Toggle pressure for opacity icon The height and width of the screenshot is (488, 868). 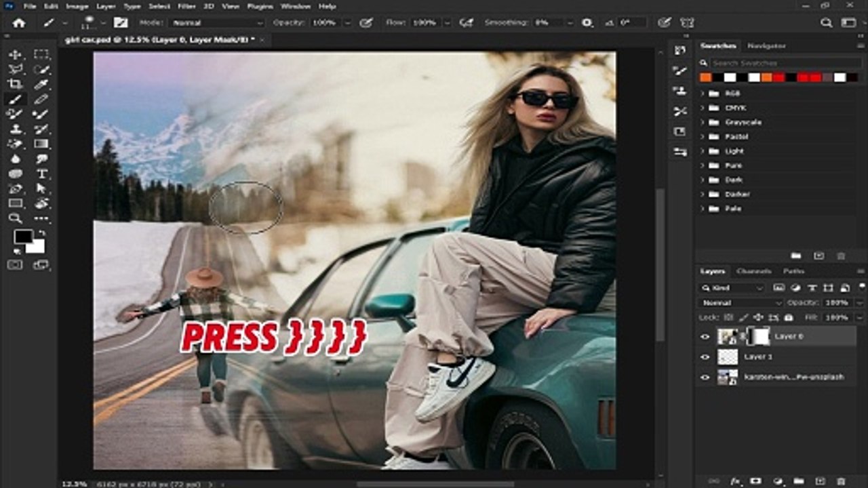[x=366, y=22]
